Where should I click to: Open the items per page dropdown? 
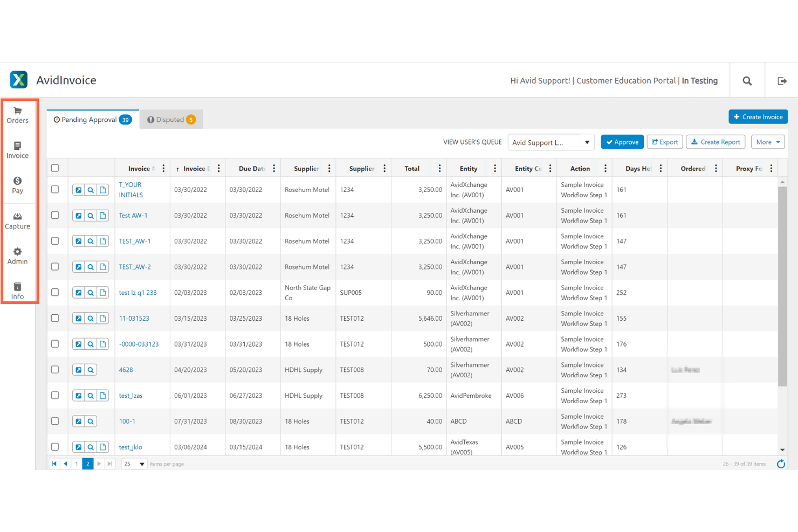[134, 463]
